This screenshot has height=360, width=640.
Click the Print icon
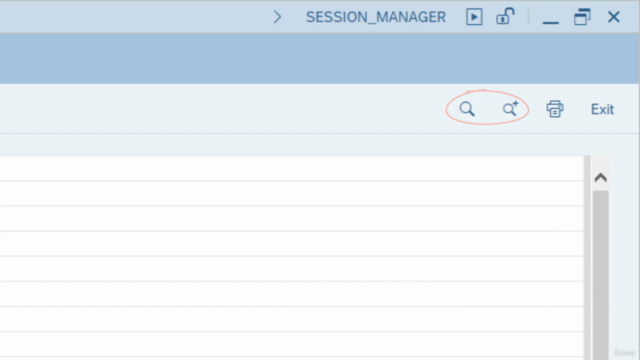point(555,109)
